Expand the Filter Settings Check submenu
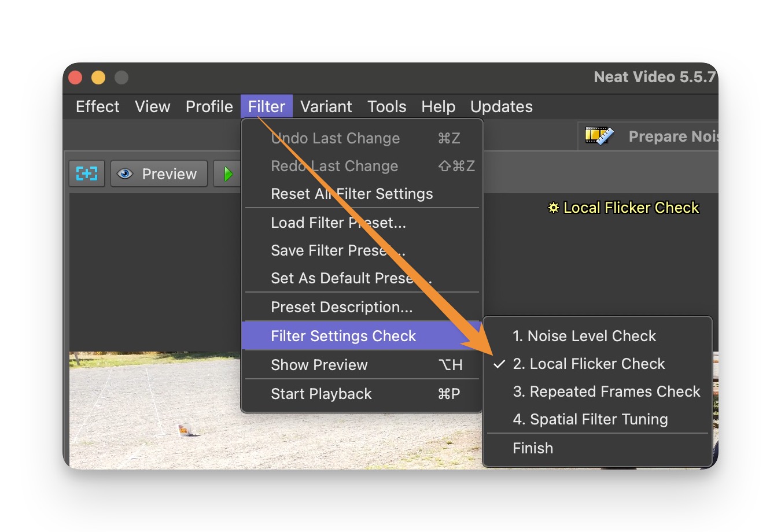Viewport: 781px width, 532px height. (344, 336)
